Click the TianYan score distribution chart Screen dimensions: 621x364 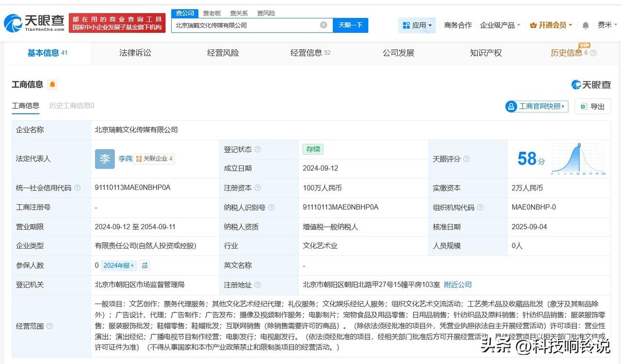578,158
